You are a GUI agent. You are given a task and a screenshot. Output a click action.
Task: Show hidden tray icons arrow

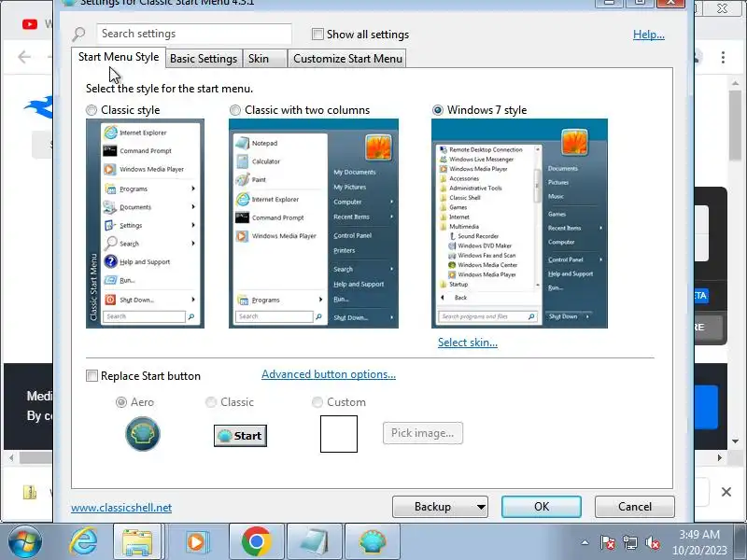(x=585, y=542)
